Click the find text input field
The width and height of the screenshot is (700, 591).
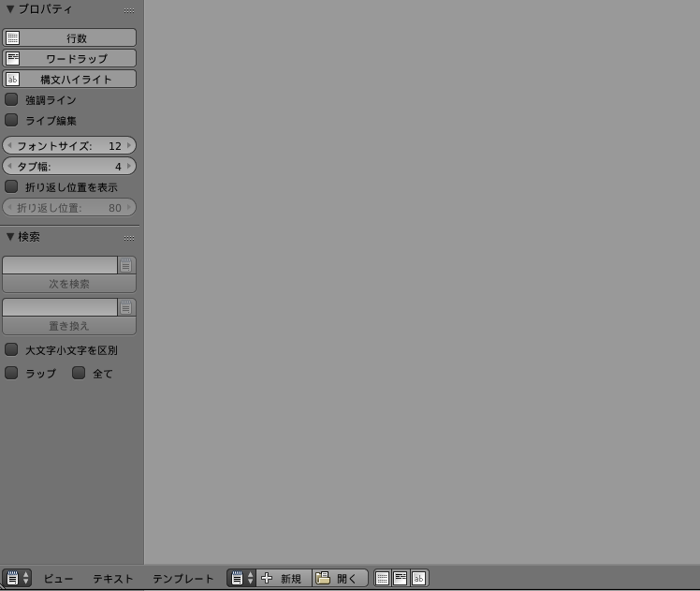point(60,265)
